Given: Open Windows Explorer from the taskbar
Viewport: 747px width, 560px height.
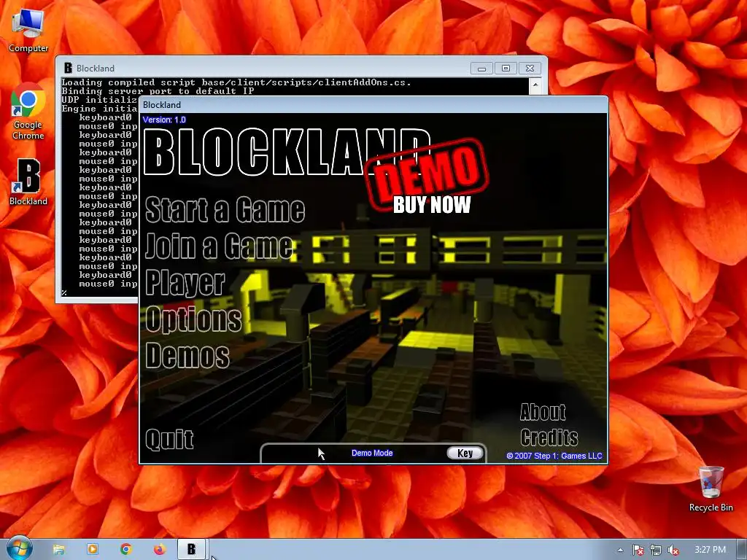Looking at the screenshot, I should pyautogui.click(x=58, y=550).
